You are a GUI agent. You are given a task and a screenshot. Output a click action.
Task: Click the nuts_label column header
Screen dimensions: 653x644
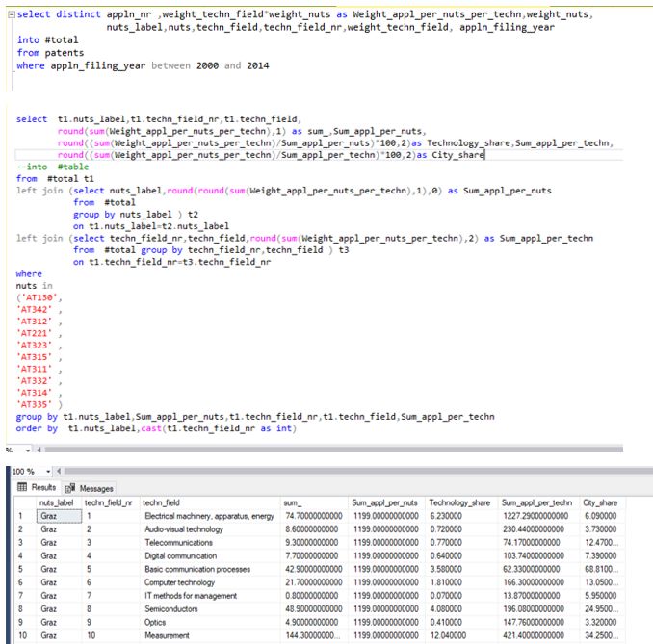pyautogui.click(x=56, y=502)
